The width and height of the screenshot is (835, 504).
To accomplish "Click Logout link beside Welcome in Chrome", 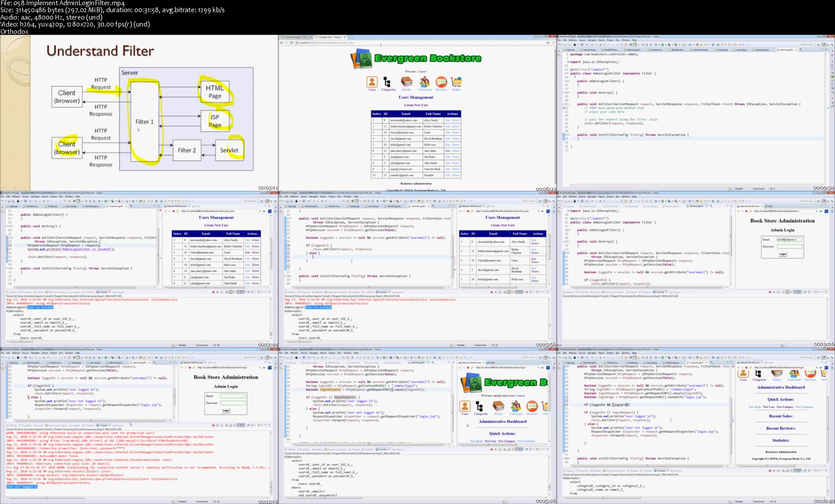I will click(422, 71).
